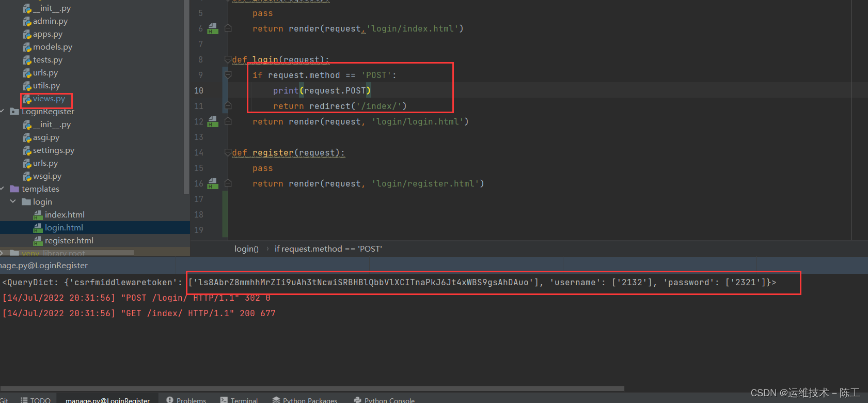Collapse the templates folder

(x=3, y=189)
